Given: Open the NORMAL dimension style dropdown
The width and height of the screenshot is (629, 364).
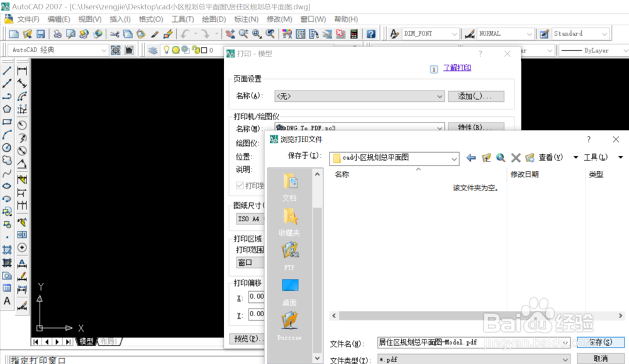Looking at the screenshot, I should (505, 34).
